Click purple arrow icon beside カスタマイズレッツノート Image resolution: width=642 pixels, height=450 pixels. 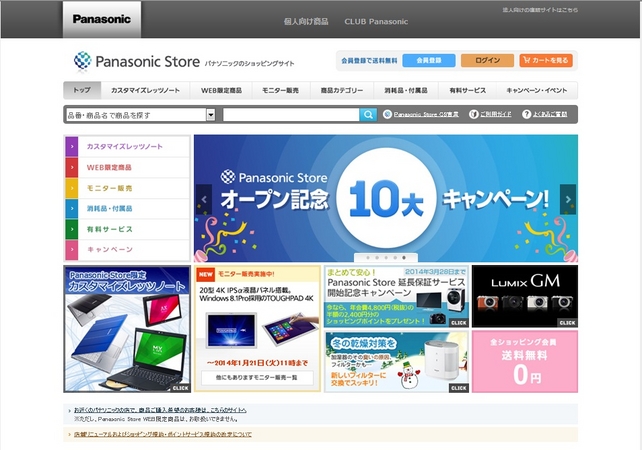[x=72, y=147]
